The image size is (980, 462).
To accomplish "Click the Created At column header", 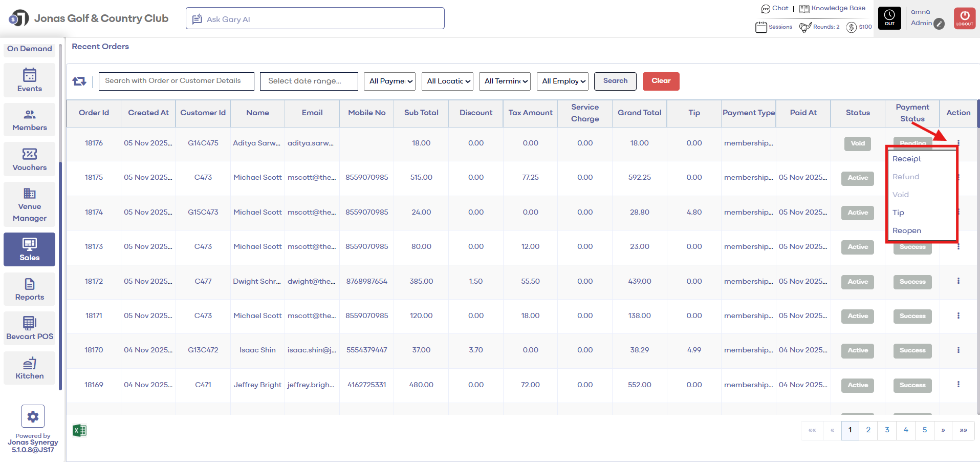I will point(148,113).
